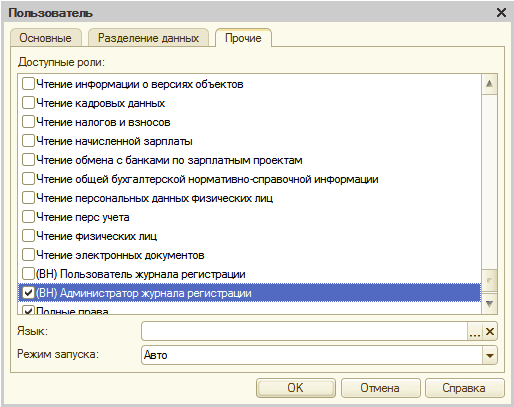Select the row text Чтение электронных документов
Viewport: 514px width, 407px height.
(x=120, y=255)
